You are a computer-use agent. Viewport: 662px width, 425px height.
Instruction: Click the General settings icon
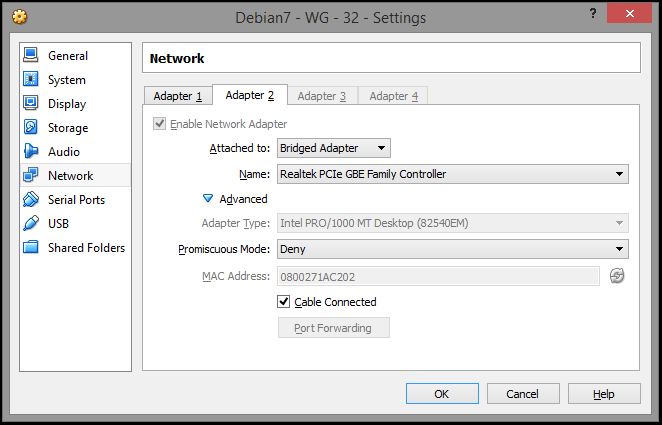(30, 56)
